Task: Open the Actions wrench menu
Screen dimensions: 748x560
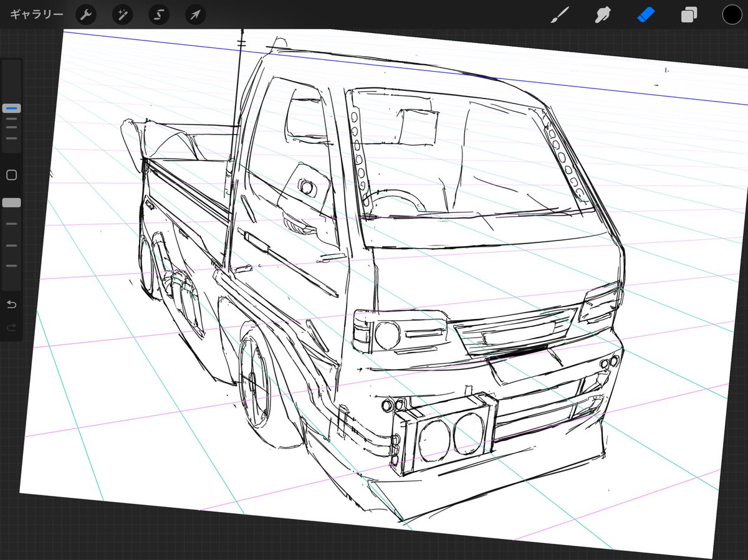Action: pyautogui.click(x=86, y=14)
